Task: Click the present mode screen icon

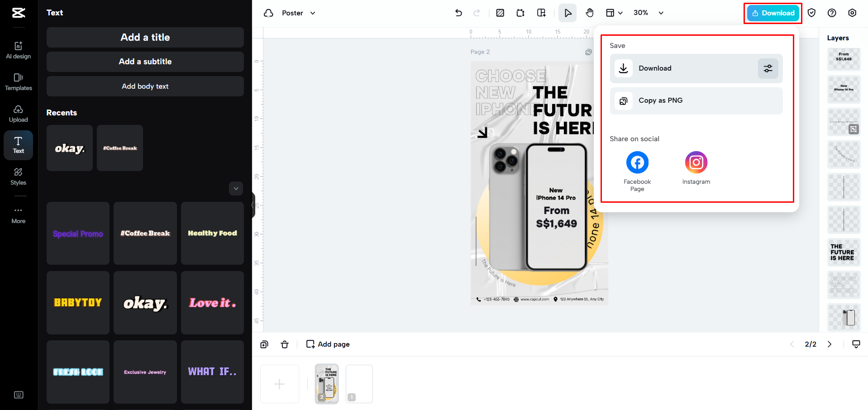Action: 856,344
